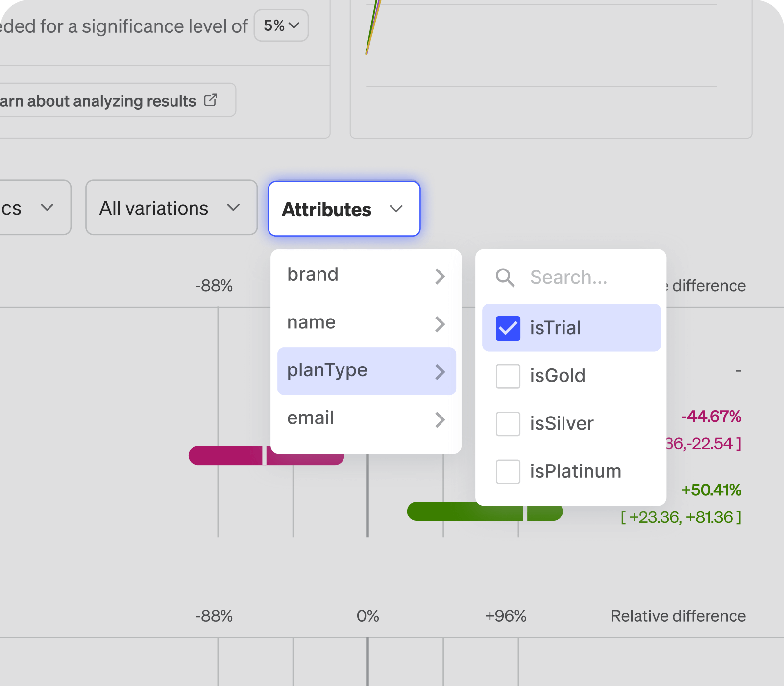Click the magnifier search icon
This screenshot has height=686, width=784.
(x=505, y=277)
